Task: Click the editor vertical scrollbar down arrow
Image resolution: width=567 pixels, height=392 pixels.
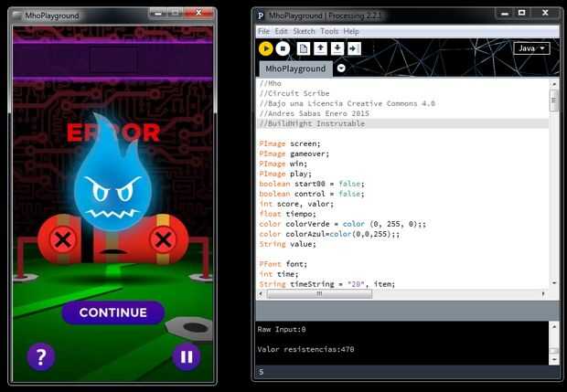Action: click(554, 283)
